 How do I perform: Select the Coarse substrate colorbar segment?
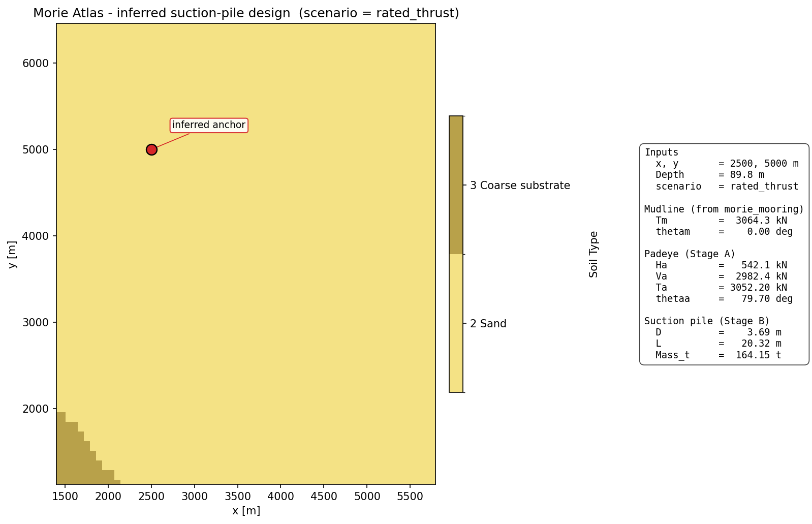tap(456, 185)
